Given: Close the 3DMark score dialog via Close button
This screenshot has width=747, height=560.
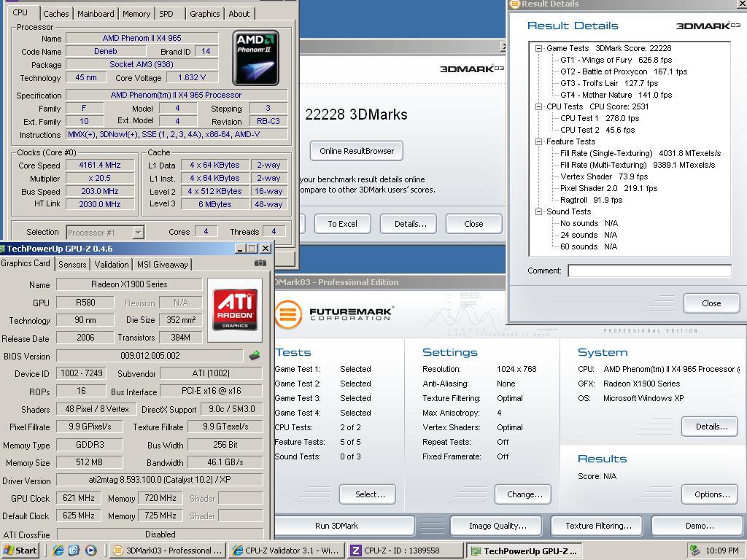Looking at the screenshot, I should pyautogui.click(x=473, y=224).
